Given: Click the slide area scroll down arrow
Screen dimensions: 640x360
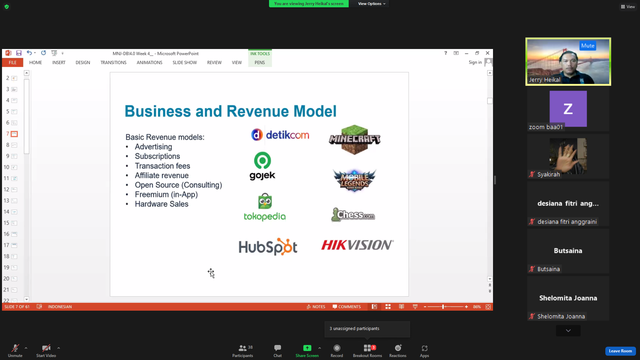Looking at the screenshot, I should [490, 279].
